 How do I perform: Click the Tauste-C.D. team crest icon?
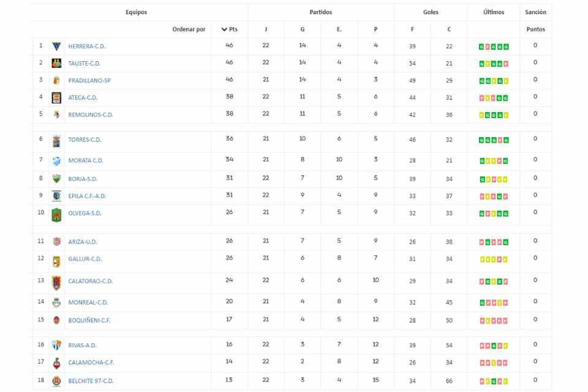click(56, 64)
